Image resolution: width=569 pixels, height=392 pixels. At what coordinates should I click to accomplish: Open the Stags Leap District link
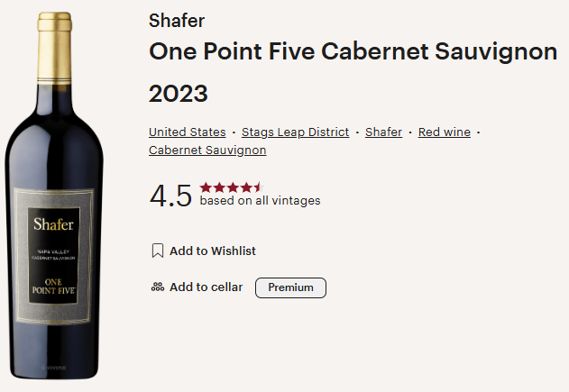coord(295,132)
